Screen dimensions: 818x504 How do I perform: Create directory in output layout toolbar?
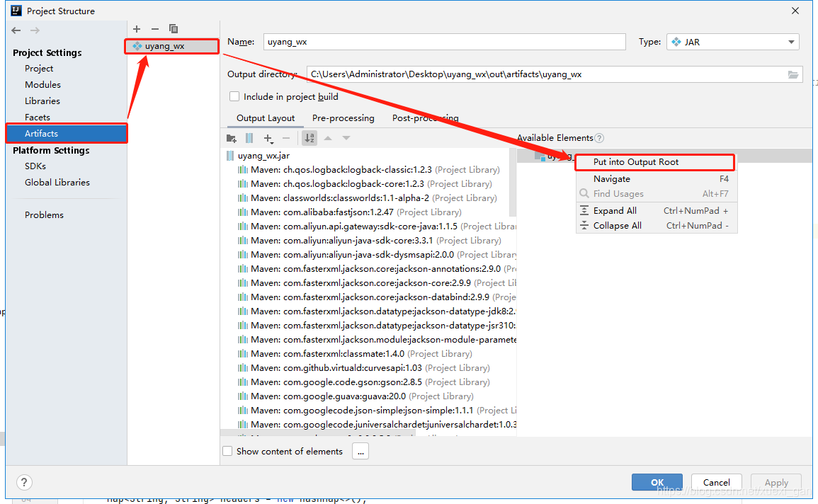(231, 138)
